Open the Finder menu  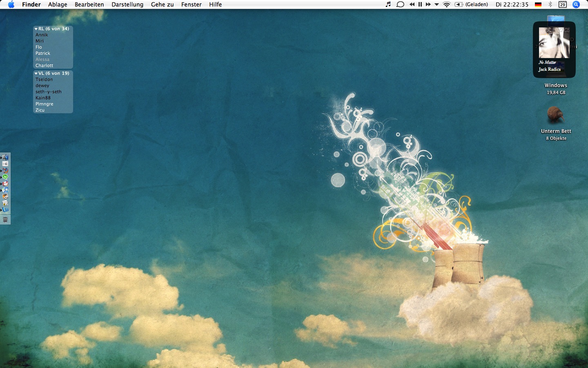[x=31, y=4]
